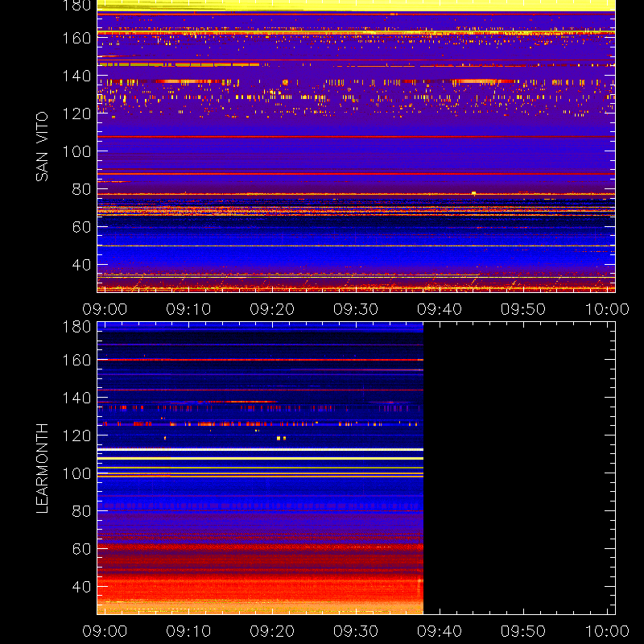Screen dimensions: 644x644
Task: Select the 140 frequency label on San Vito plot
Action: [x=76, y=76]
